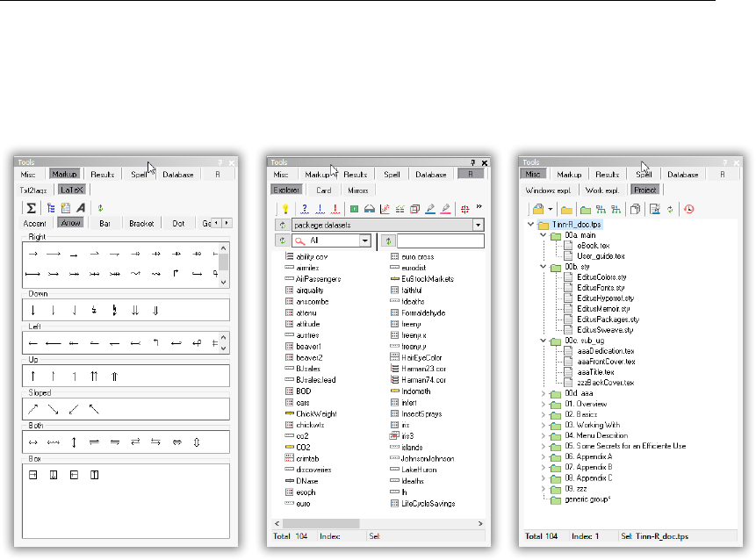Collapse the Tinn-R_doc.tps root node
756x560 pixels.
[531, 225]
